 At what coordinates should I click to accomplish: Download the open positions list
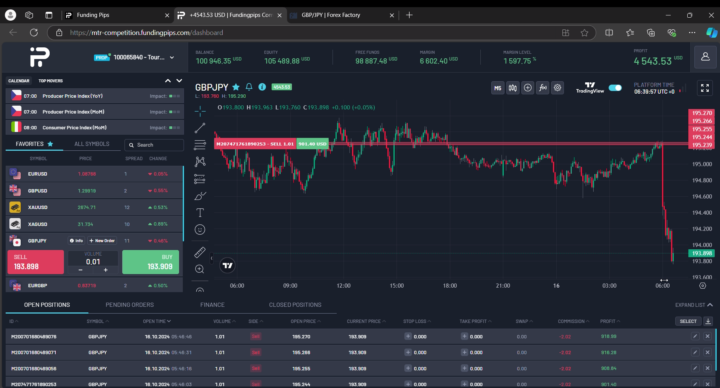[x=708, y=321]
